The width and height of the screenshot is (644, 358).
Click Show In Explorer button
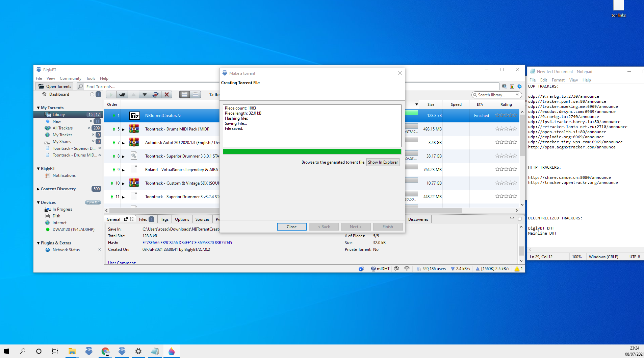coord(383,162)
